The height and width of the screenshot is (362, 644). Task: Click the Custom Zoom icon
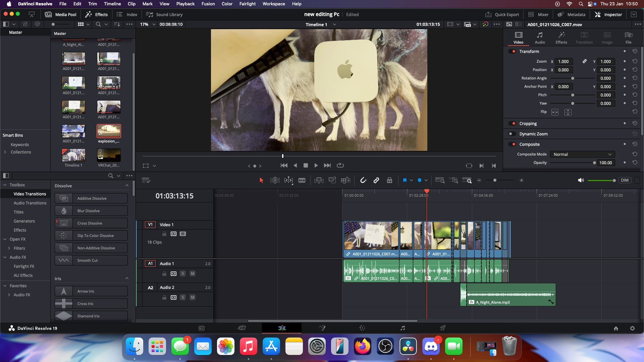coord(467,180)
